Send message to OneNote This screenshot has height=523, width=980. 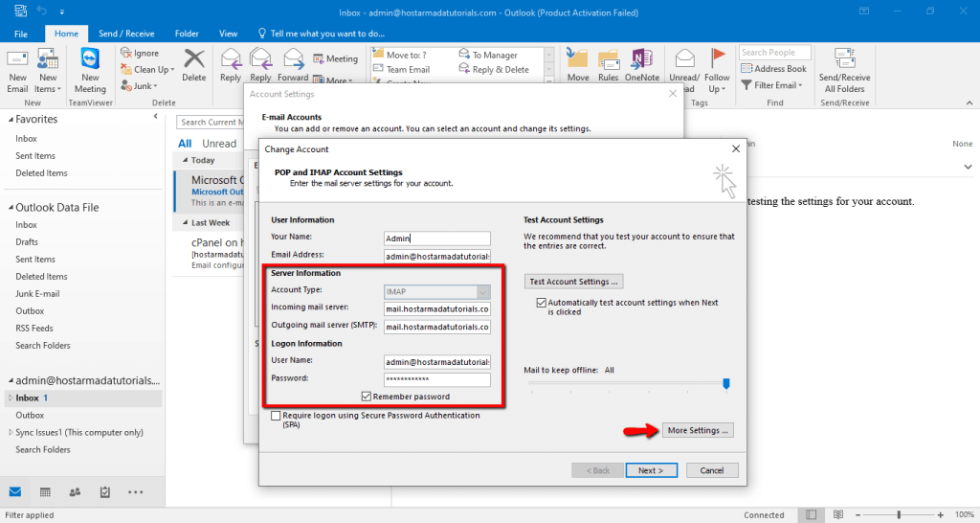tap(641, 58)
